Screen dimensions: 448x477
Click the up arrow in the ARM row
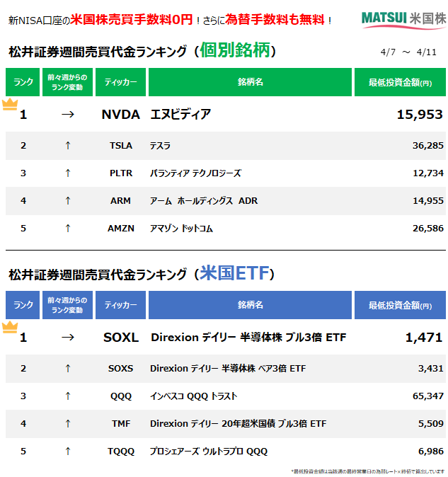pos(67,201)
